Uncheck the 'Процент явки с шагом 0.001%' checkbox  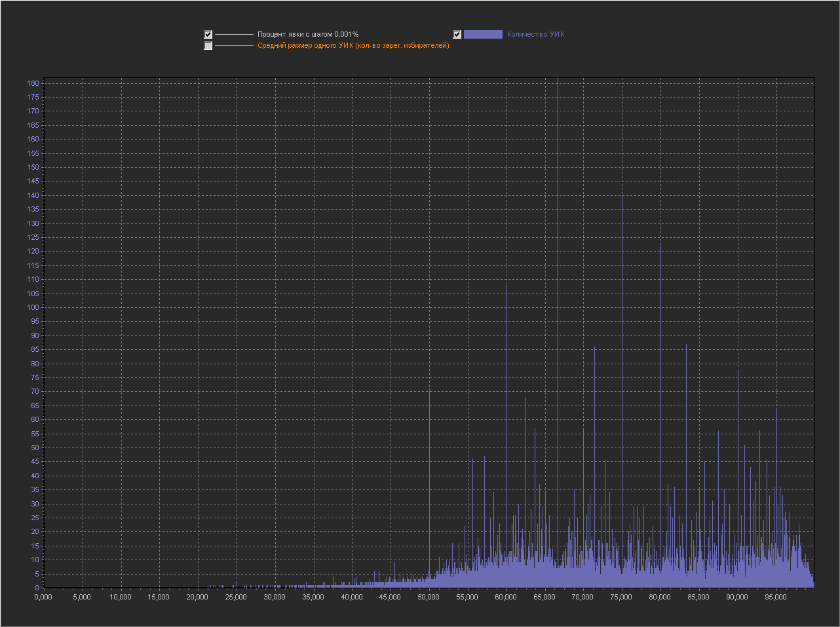pyautogui.click(x=208, y=34)
